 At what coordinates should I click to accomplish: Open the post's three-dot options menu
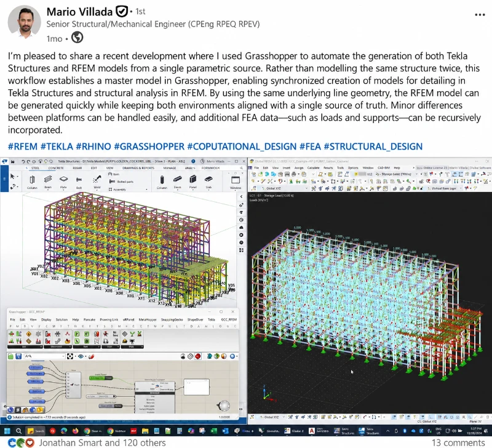tap(480, 15)
